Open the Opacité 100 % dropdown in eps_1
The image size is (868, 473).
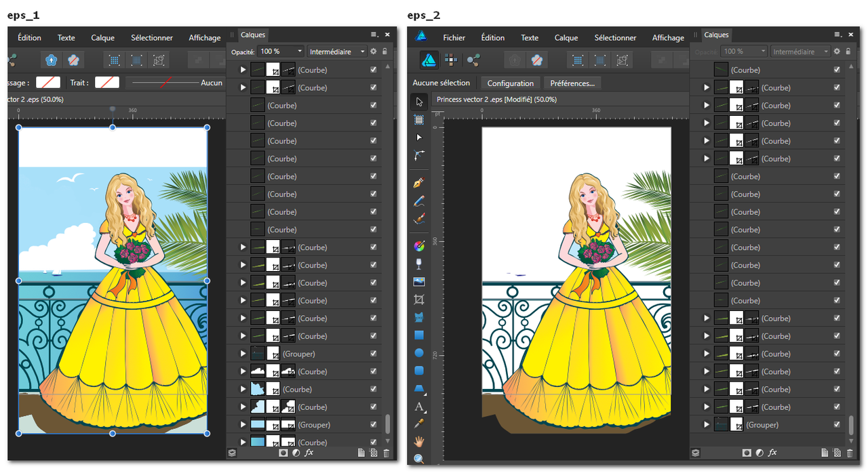(299, 52)
